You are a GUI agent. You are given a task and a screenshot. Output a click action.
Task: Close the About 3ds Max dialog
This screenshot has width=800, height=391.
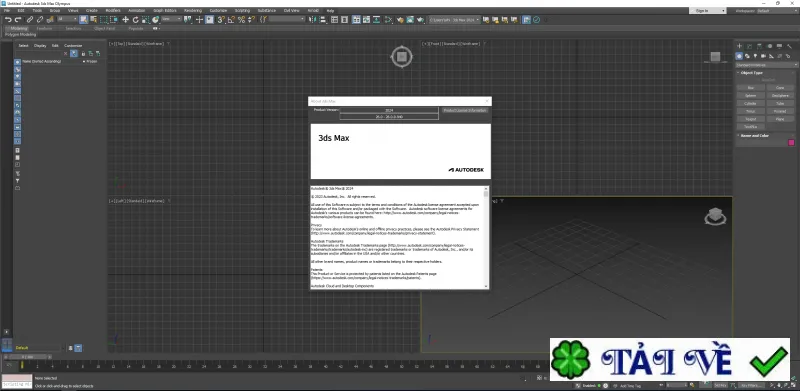pos(487,101)
